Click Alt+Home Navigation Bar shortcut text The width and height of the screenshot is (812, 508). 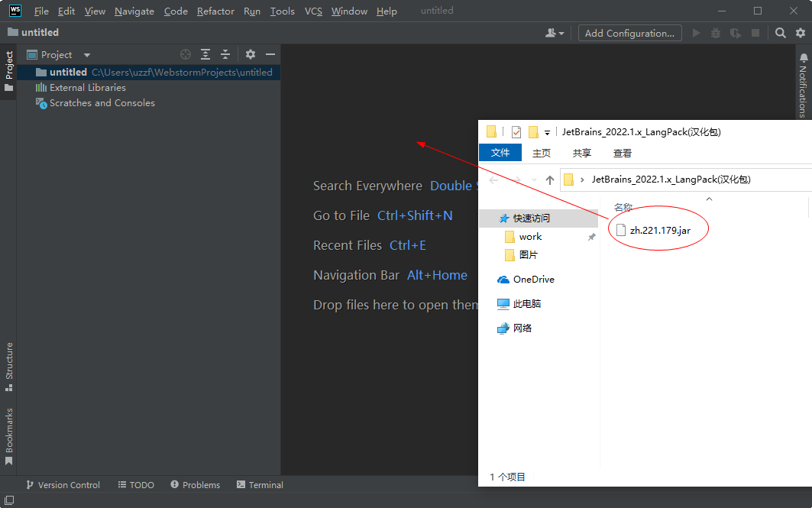437,275
